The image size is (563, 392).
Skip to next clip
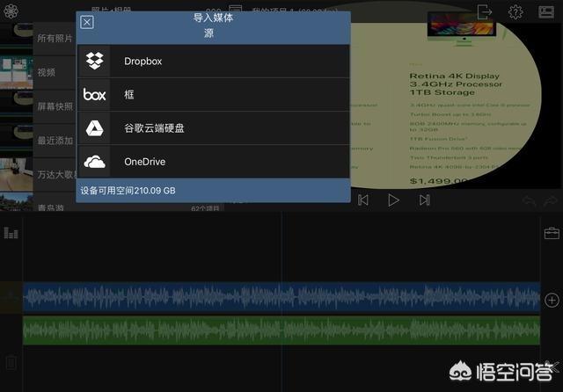pos(424,200)
